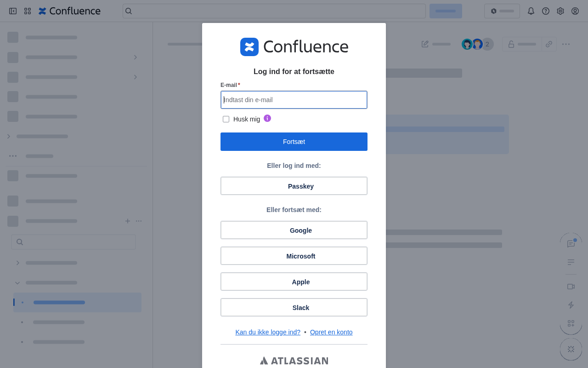Image resolution: width=588 pixels, height=368 pixels.
Task: Click the viewer count badge showing 2
Action: (487, 44)
